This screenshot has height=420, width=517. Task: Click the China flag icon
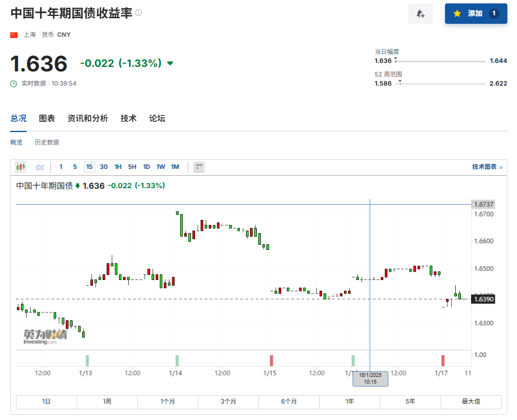pyautogui.click(x=14, y=35)
